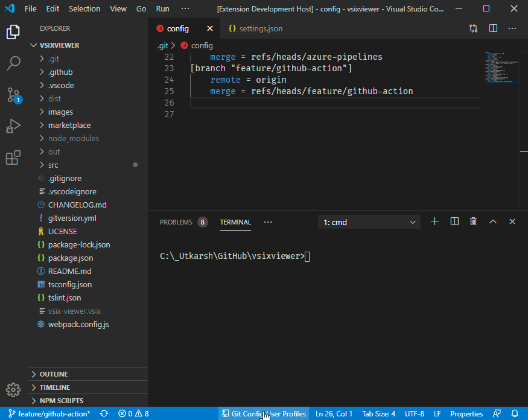The width and height of the screenshot is (528, 420).
Task: Select the TERMINAL panel tab
Action: point(235,222)
